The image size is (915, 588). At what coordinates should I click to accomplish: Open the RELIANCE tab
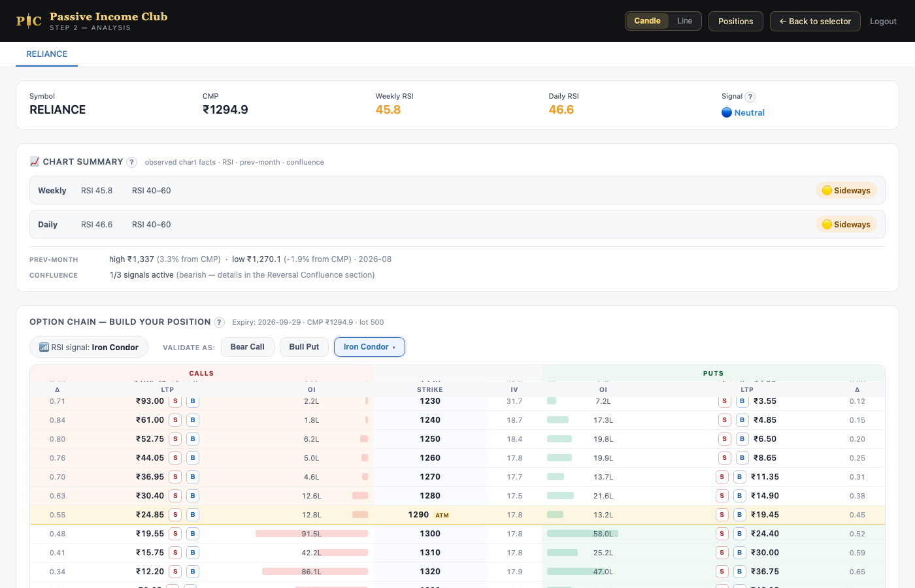(x=46, y=54)
